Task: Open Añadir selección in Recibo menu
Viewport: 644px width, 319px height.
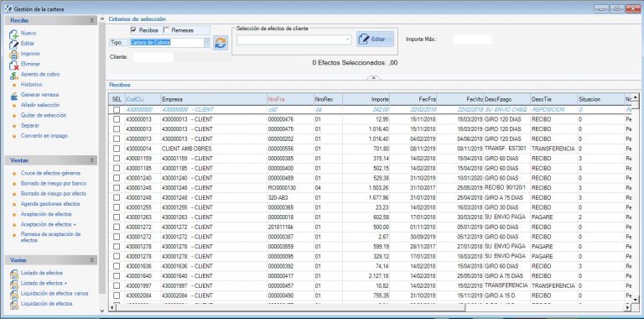Action: [x=40, y=105]
